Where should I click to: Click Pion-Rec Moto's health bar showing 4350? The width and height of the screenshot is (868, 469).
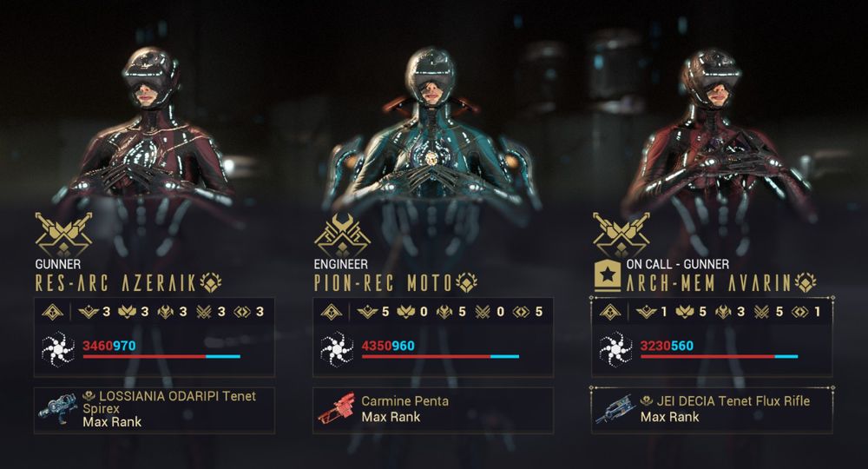click(441, 357)
